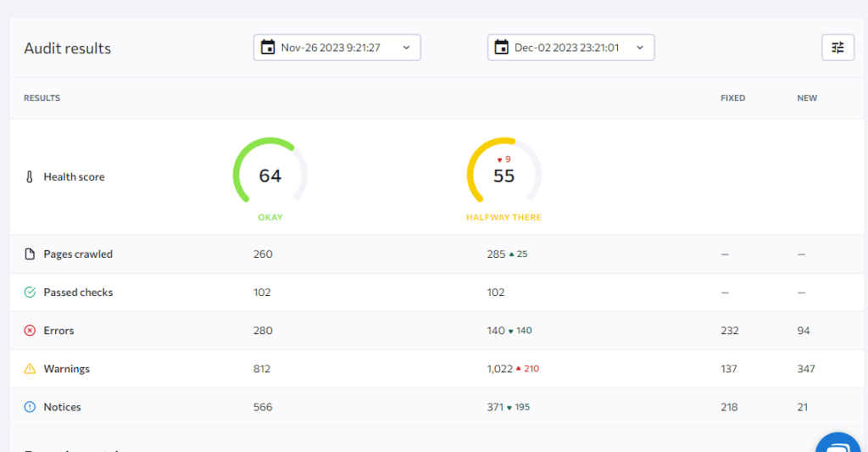Click the Errors row label
Image resolution: width=868 pixels, height=452 pixels.
[58, 330]
